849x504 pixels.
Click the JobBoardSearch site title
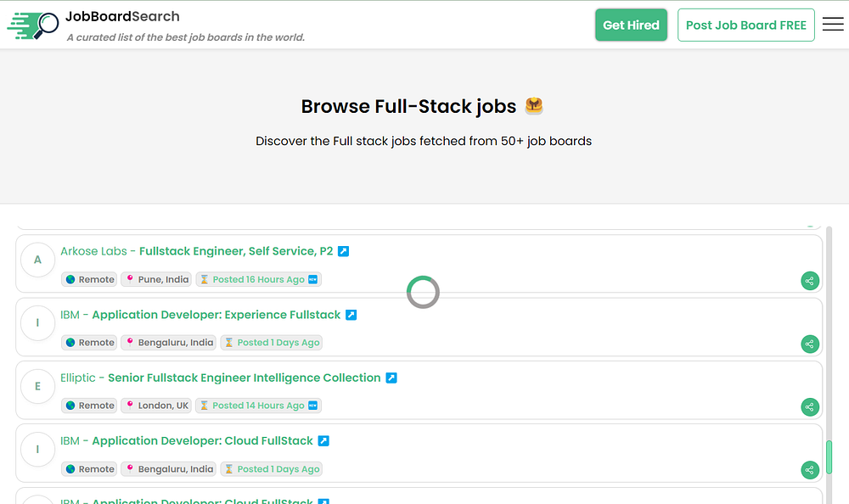[122, 16]
